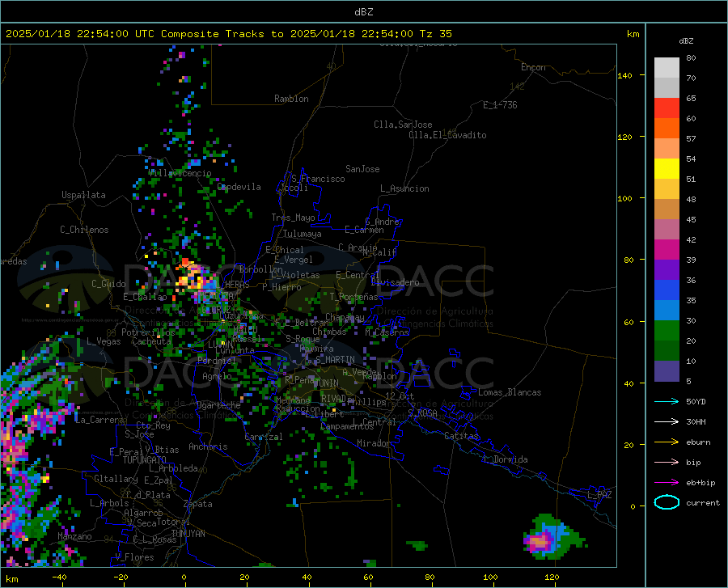Screen dimensions: 728x588
Task: Click the cyan current ellipse icon
Action: click(667, 502)
